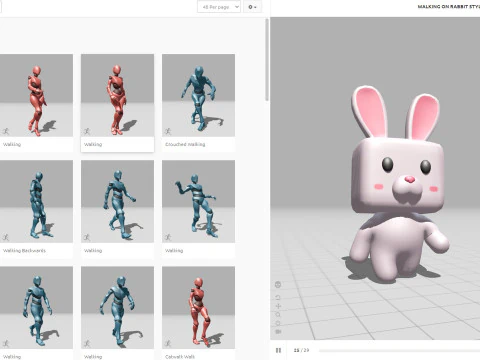Toggle skeleton view face icon in viewer
This screenshot has height=360, width=480.
coord(278,284)
